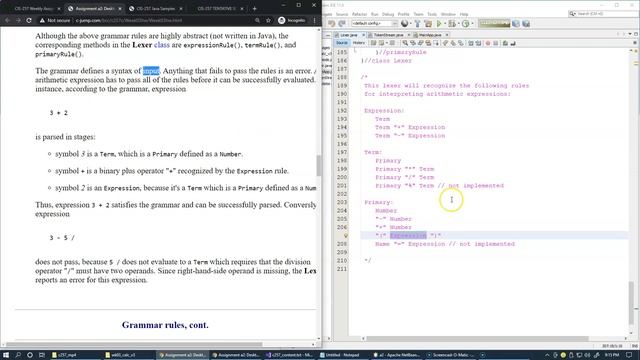Viewport: 640px width, 360px height.
Task: Open Source menu in NetBeans
Action: [342, 14]
